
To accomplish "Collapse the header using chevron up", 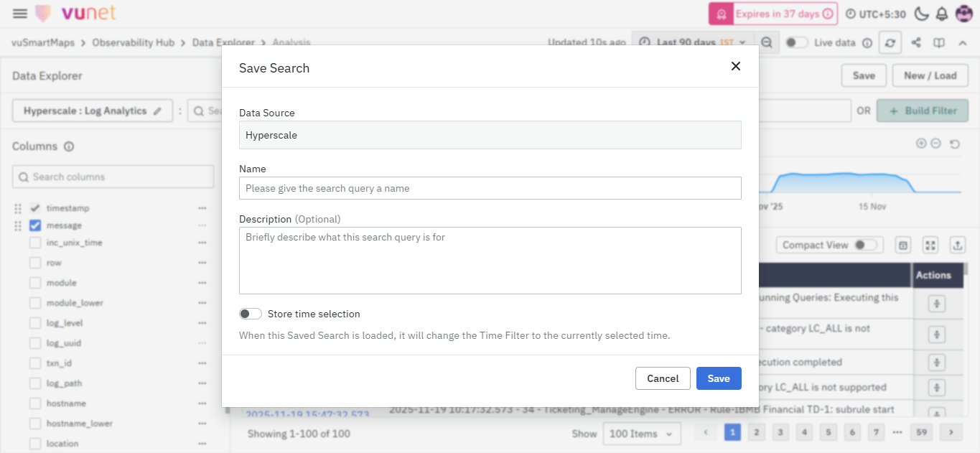I will click(x=962, y=43).
